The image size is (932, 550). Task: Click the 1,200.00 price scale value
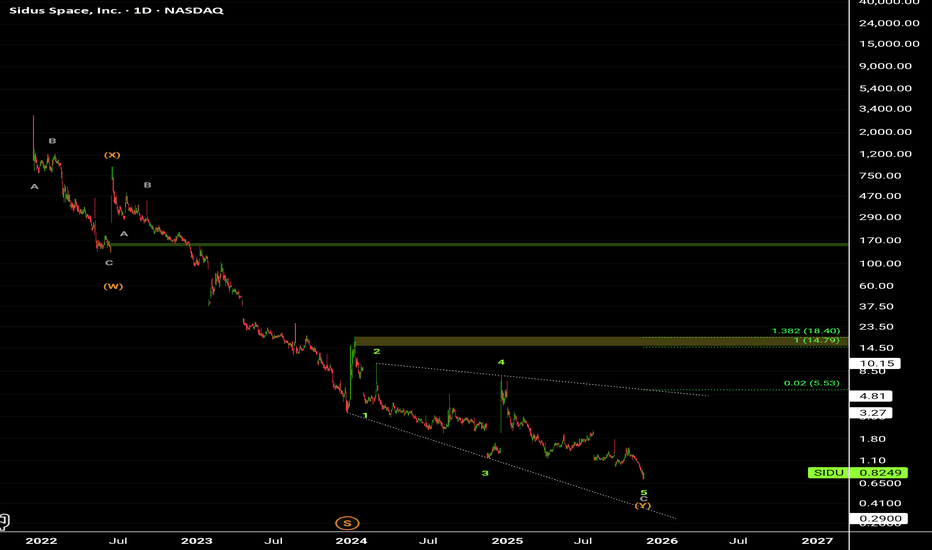(886, 154)
